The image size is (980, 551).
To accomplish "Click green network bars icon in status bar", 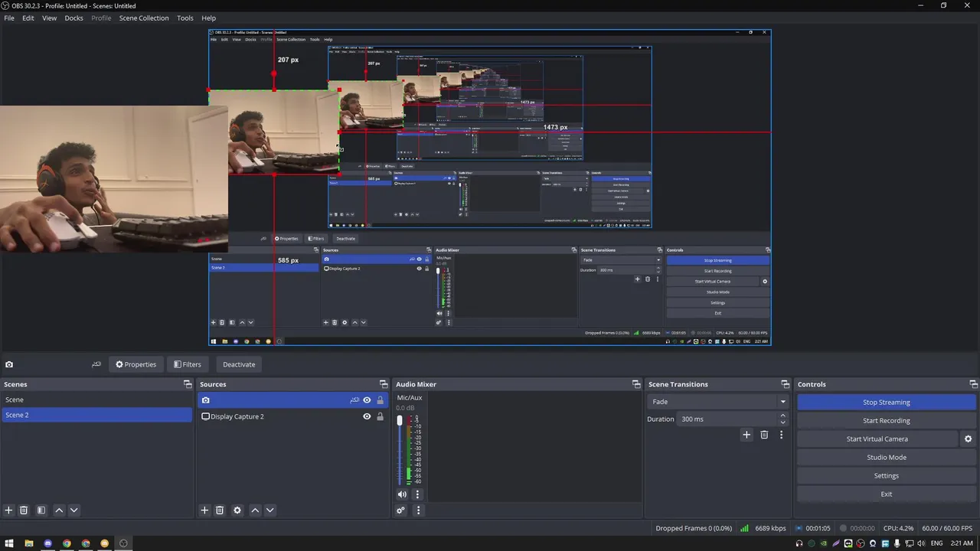I will click(x=744, y=528).
